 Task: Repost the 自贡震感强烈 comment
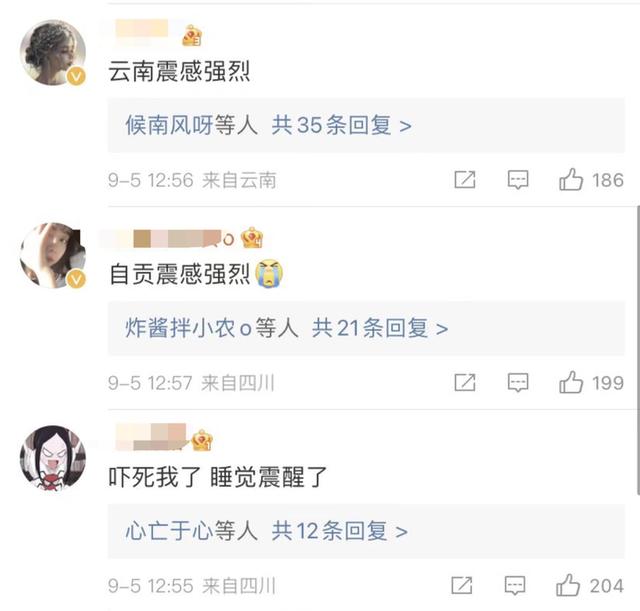coord(465,382)
